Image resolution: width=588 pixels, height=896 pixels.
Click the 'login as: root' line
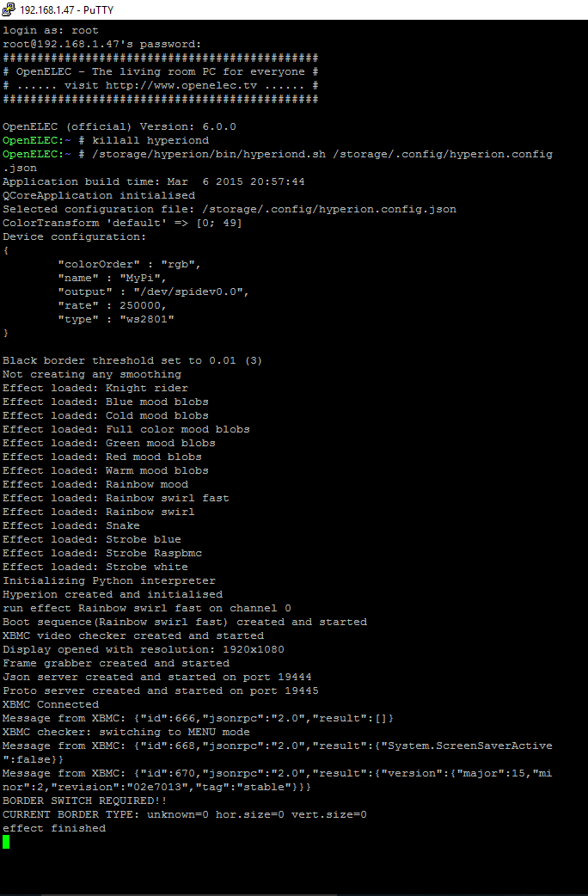point(50,30)
